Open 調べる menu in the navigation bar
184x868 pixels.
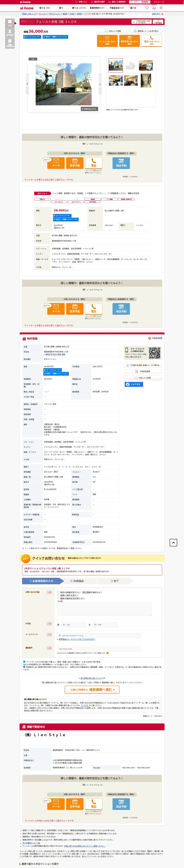(x=134, y=8)
